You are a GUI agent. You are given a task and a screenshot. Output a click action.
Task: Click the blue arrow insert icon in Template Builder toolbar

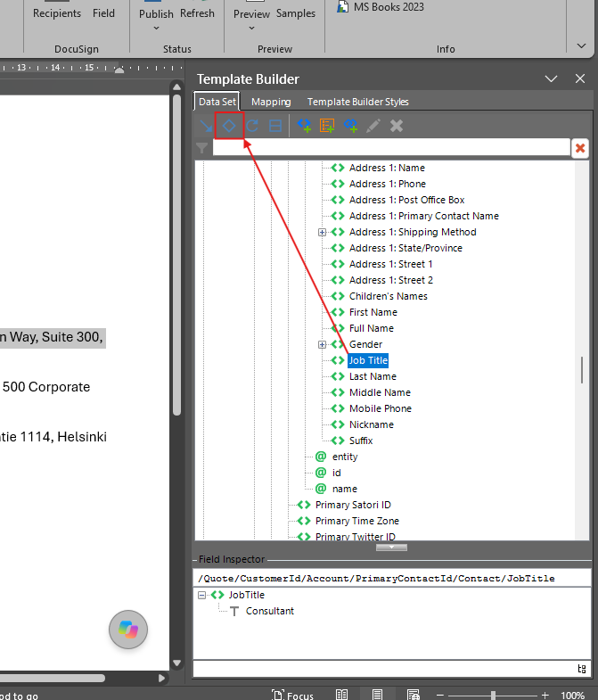coord(206,126)
